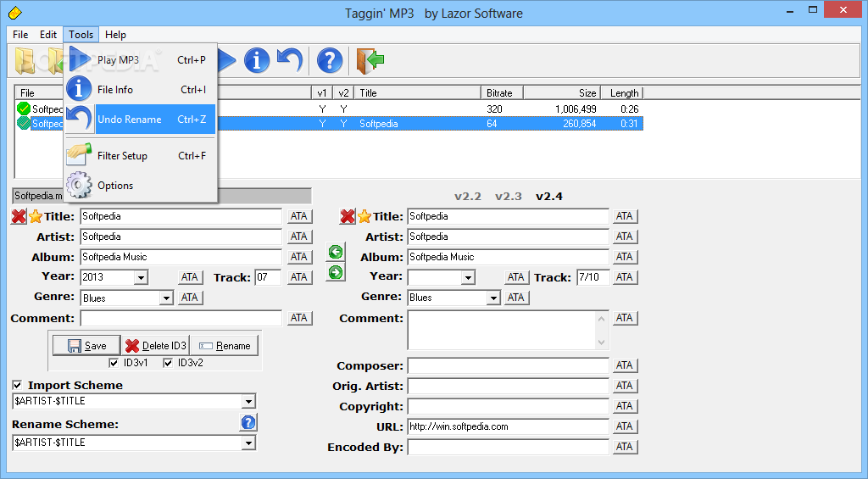
Task: Click the green check icon on the first file row
Action: coord(24,109)
